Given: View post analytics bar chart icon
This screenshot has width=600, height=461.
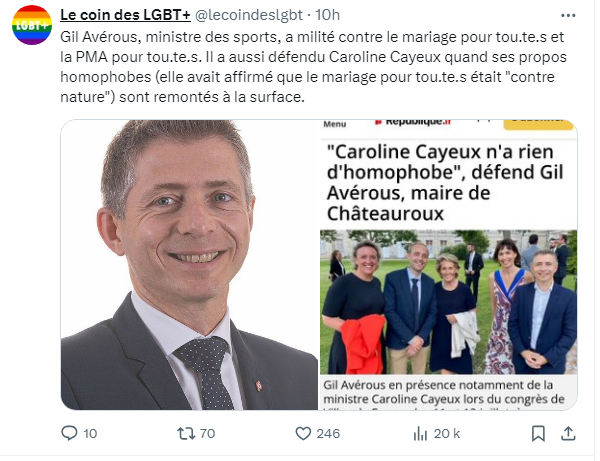Looking at the screenshot, I should (420, 434).
